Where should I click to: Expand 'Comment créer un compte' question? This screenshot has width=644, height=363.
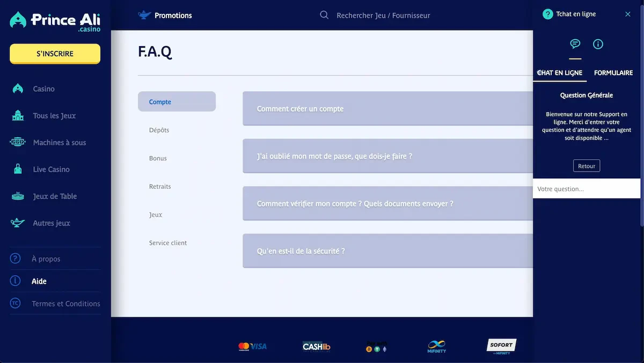(387, 109)
